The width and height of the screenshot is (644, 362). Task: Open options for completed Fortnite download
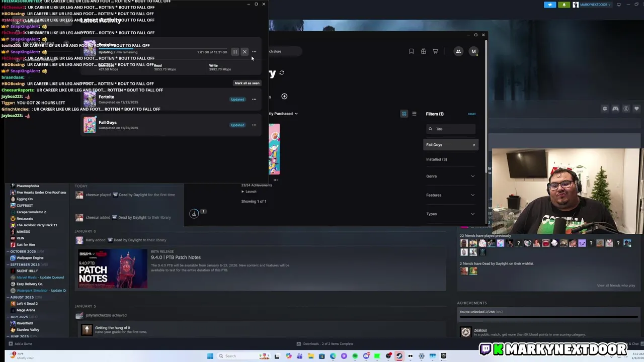click(254, 100)
